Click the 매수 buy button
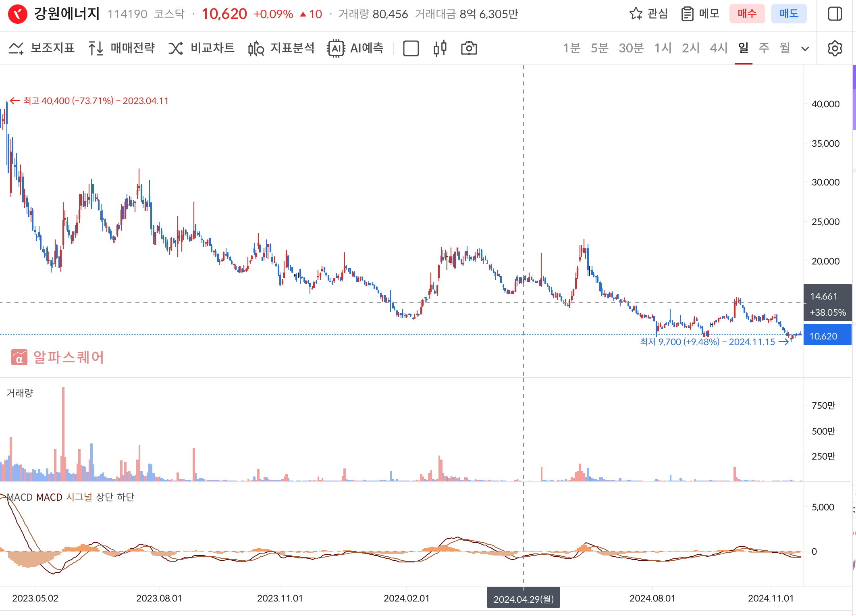The image size is (856, 616). coord(747,14)
